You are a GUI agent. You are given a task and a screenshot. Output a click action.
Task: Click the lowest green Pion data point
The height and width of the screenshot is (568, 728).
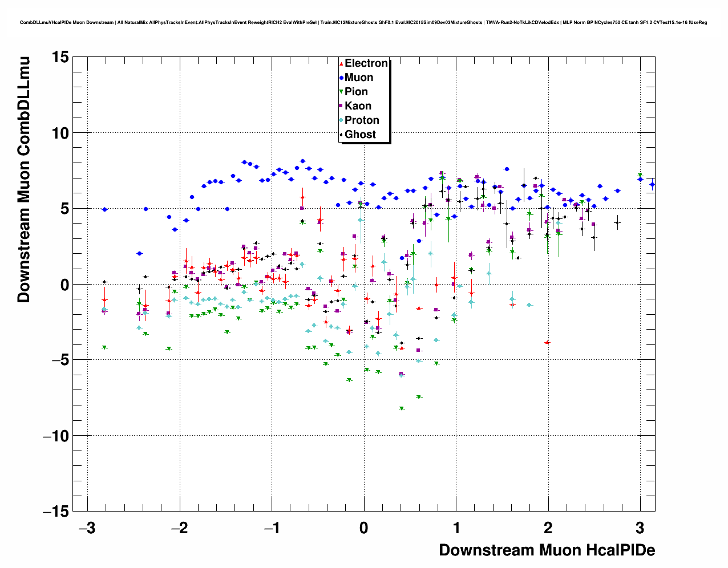pyautogui.click(x=402, y=409)
